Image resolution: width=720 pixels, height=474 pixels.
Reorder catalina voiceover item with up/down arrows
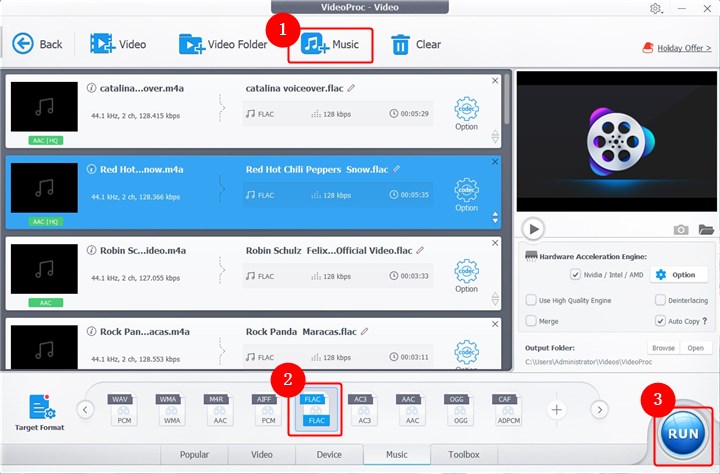(x=495, y=136)
